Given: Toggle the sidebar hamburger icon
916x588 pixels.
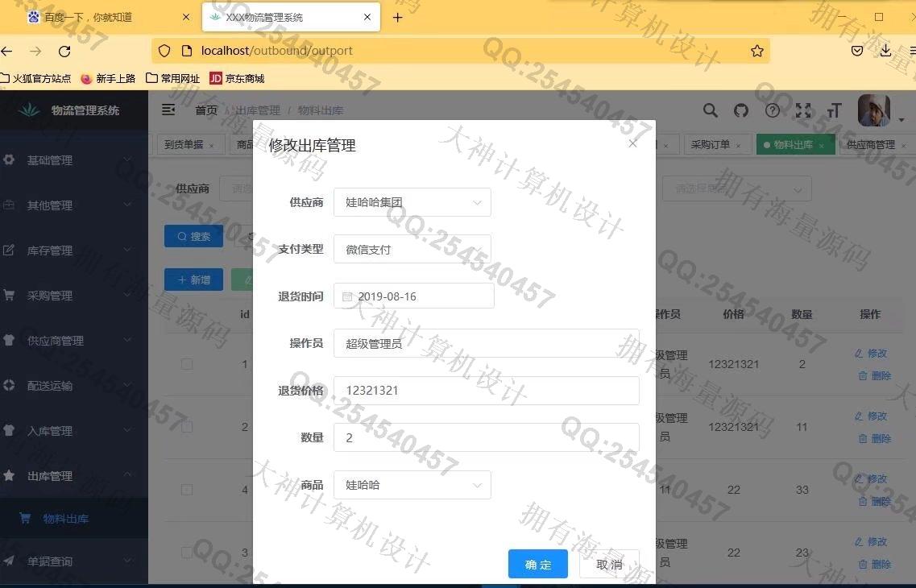Looking at the screenshot, I should (x=168, y=110).
